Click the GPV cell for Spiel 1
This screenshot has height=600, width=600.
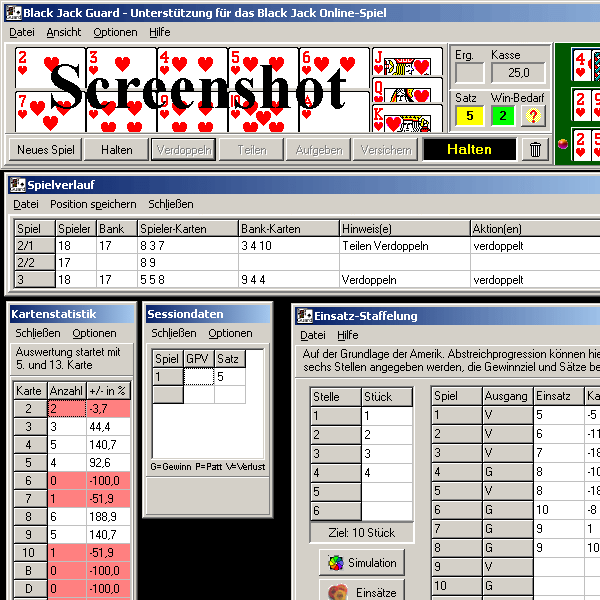(198, 377)
